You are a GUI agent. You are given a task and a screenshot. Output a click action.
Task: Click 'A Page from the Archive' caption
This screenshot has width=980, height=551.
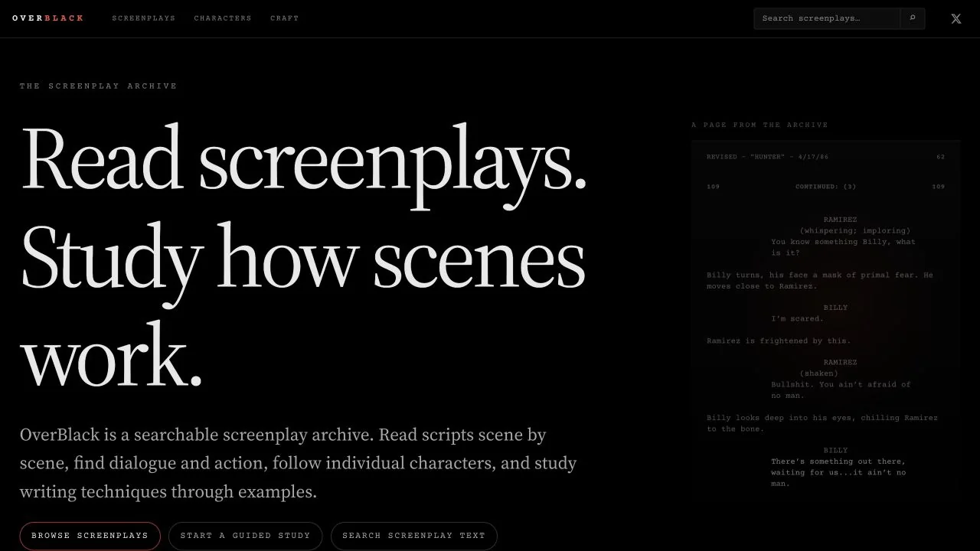coord(759,125)
